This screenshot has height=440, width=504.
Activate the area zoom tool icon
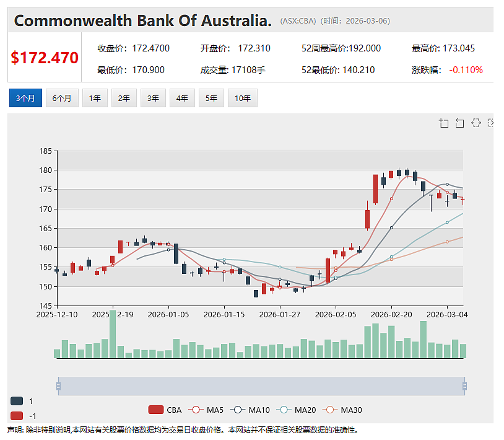(x=444, y=123)
